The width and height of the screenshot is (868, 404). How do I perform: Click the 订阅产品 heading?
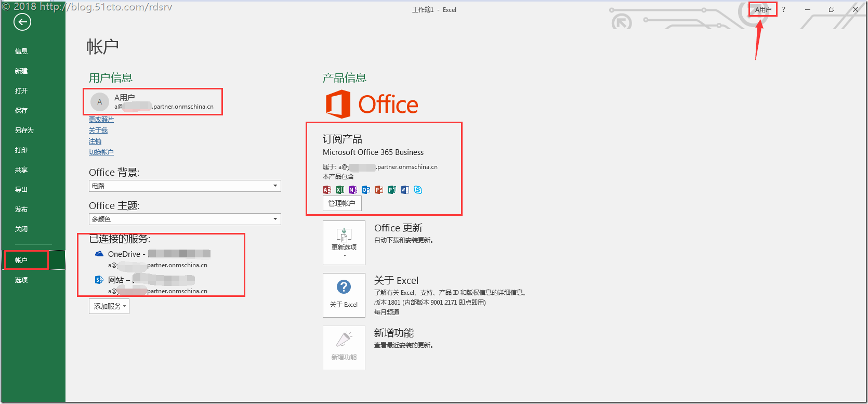pos(343,139)
